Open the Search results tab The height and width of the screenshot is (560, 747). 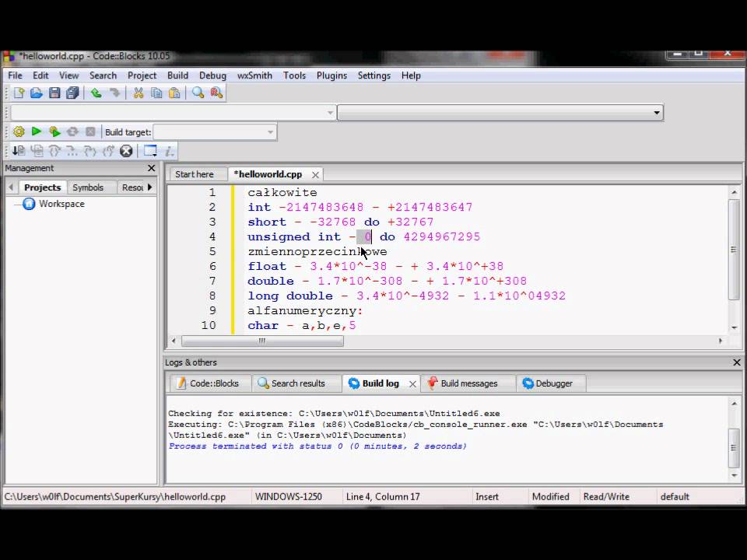point(292,383)
